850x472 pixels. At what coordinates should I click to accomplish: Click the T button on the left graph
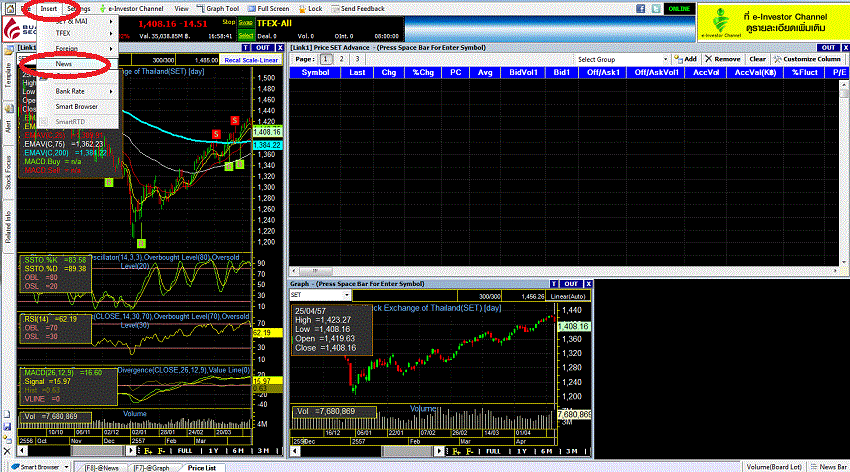[246, 48]
